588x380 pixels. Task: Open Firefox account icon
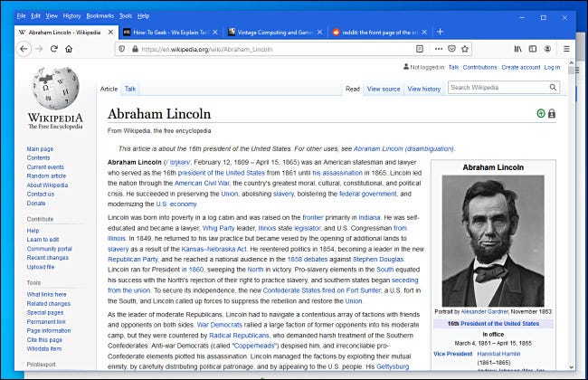click(x=547, y=49)
